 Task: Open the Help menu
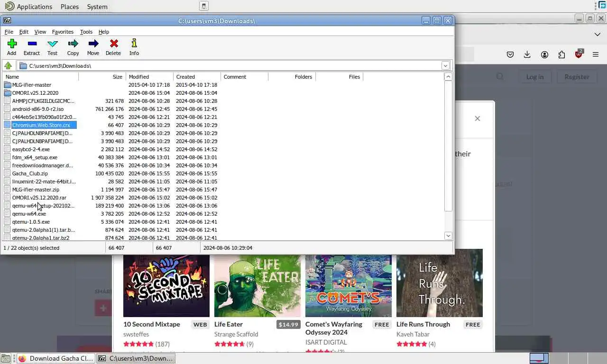pos(104,32)
